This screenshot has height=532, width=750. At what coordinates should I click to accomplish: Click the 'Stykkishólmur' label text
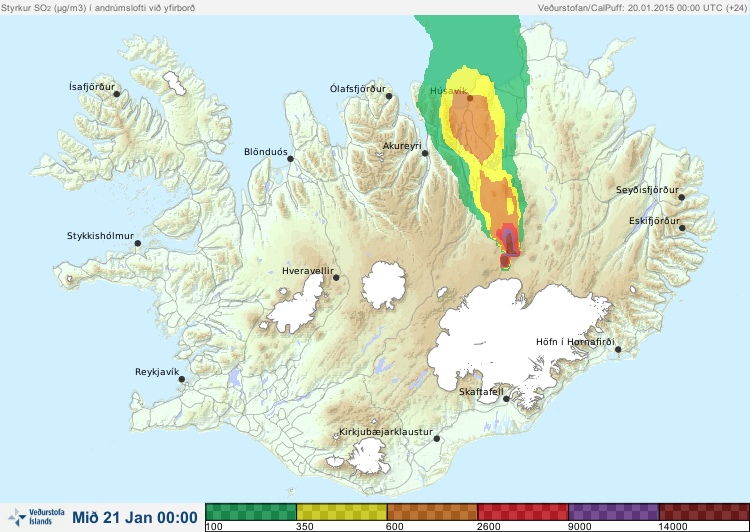(x=100, y=236)
